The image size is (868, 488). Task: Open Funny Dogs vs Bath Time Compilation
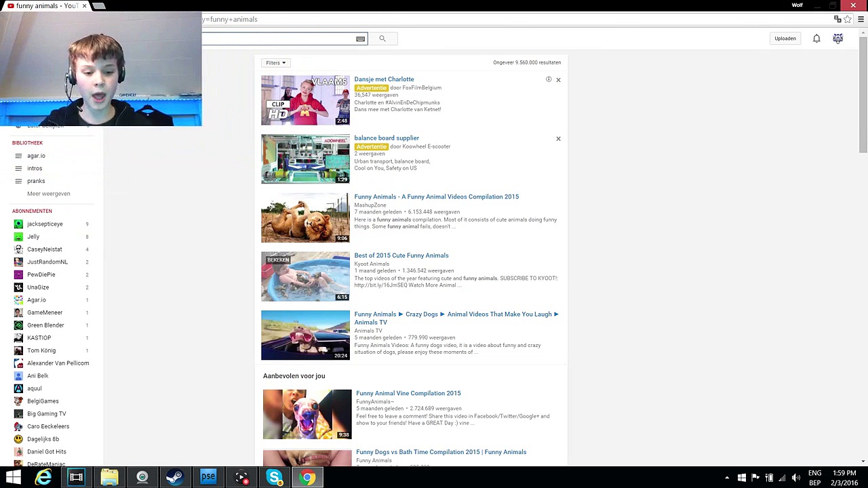tap(441, 452)
